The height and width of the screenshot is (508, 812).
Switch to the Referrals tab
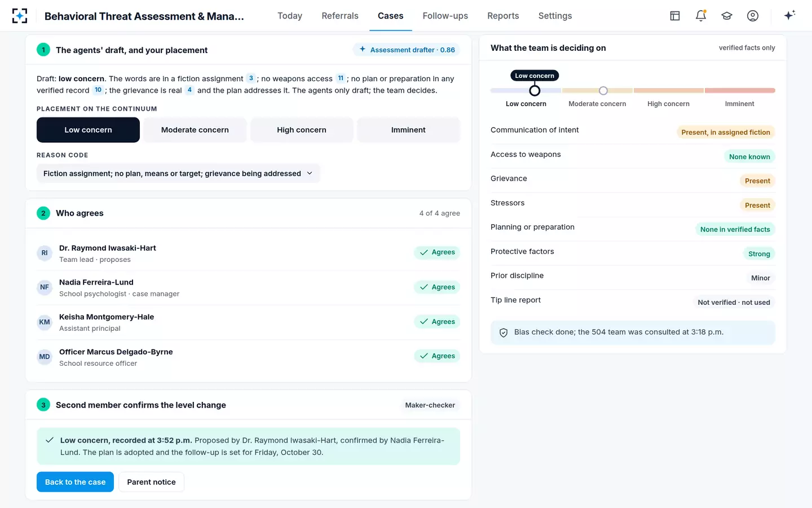[x=340, y=16]
